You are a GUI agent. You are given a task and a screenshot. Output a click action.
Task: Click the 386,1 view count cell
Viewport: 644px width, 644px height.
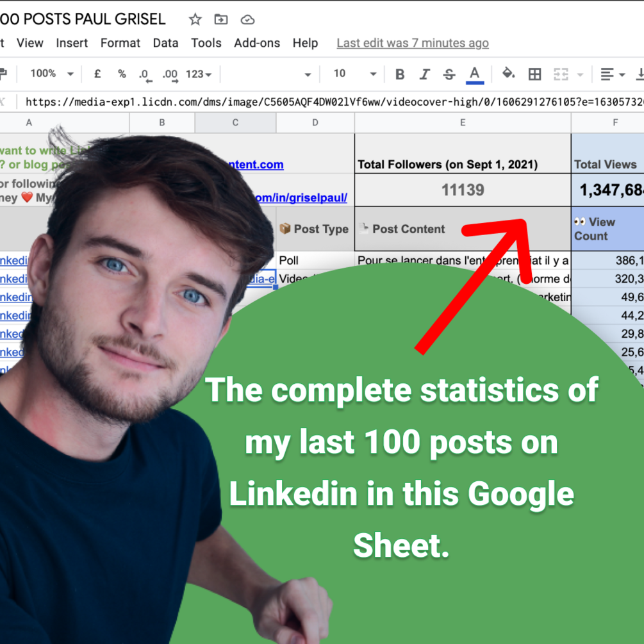(x=608, y=260)
